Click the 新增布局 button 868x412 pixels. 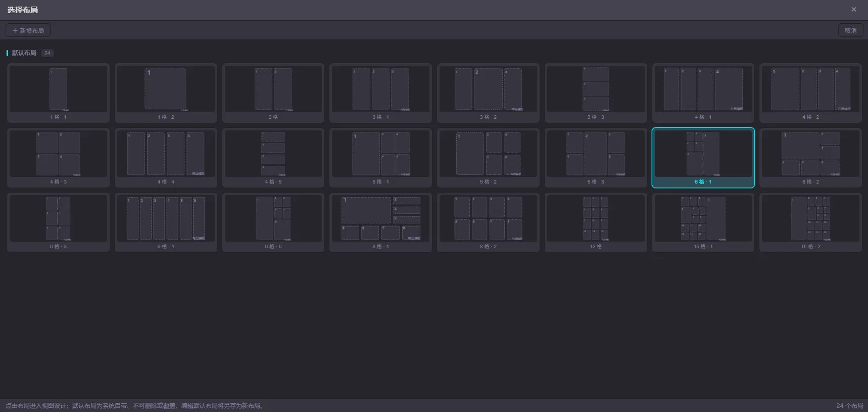point(28,30)
